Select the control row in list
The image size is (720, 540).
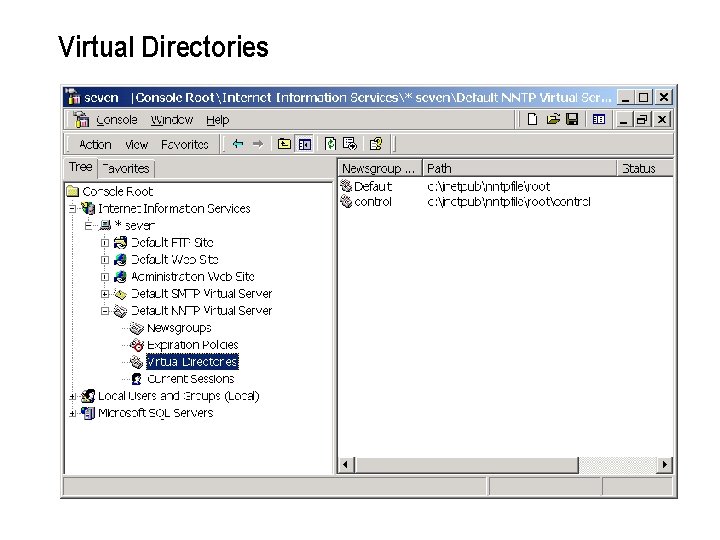click(506, 202)
